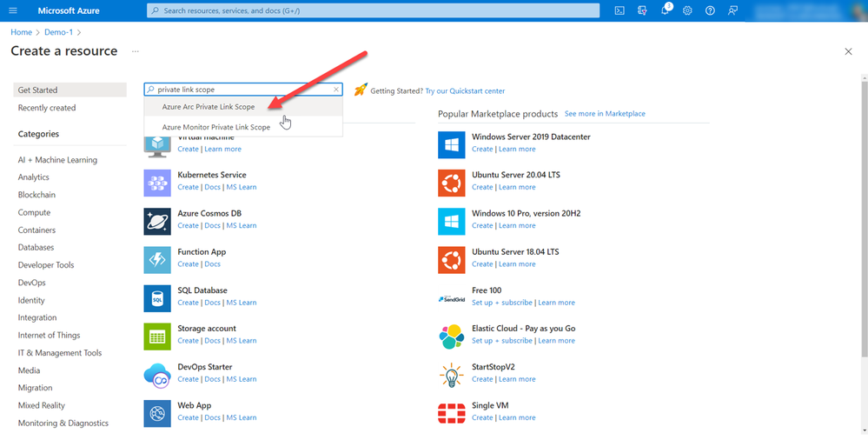Screen dimensions: 868x440
Task: Select Azure Arc Private Link Scope suggestion
Action: point(243,107)
